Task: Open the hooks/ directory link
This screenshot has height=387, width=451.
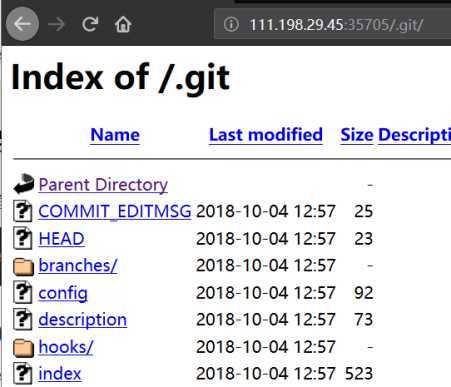Action: pos(66,347)
